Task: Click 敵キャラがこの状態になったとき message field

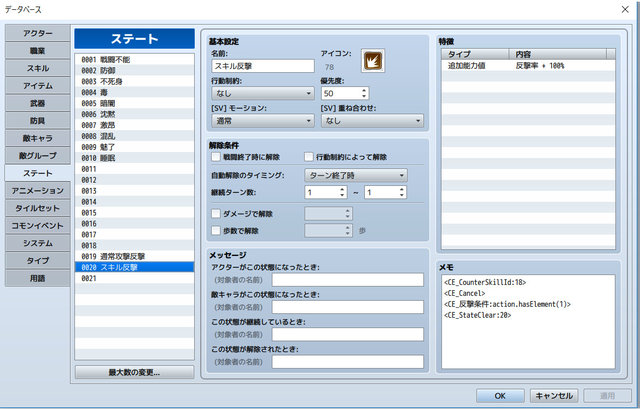Action: click(x=348, y=307)
